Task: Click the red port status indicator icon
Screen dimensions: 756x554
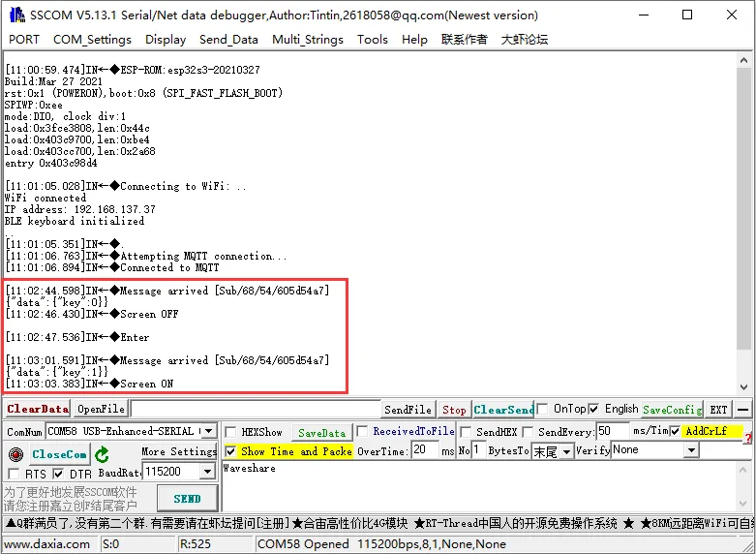Action: coord(15,454)
